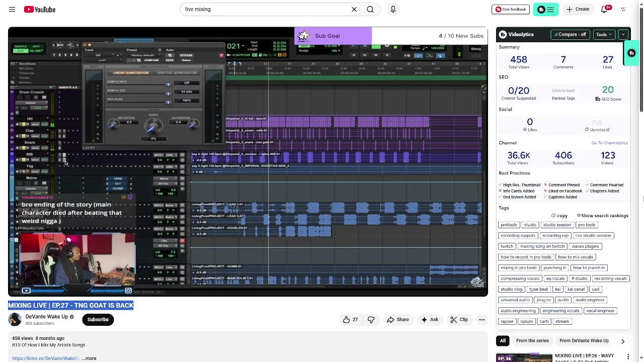Image resolution: width=644 pixels, height=362 pixels.
Task: Click the 'vocal engineer' tag
Action: [600, 311]
